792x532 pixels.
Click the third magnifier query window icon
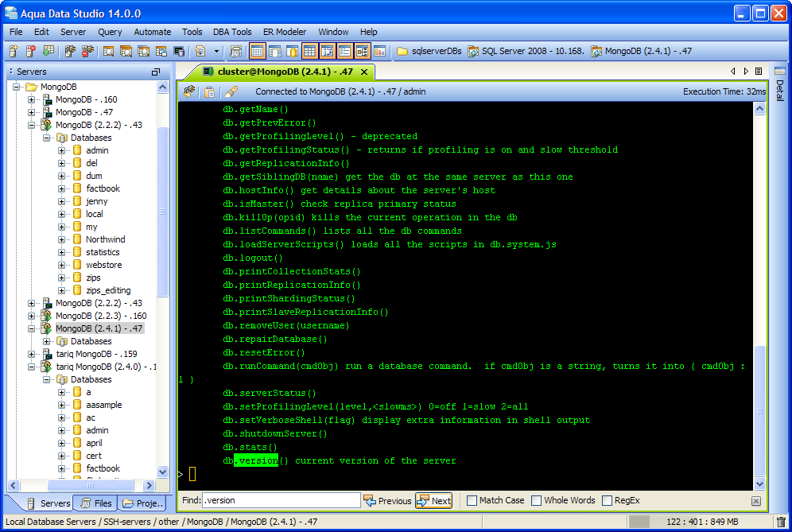[143, 51]
